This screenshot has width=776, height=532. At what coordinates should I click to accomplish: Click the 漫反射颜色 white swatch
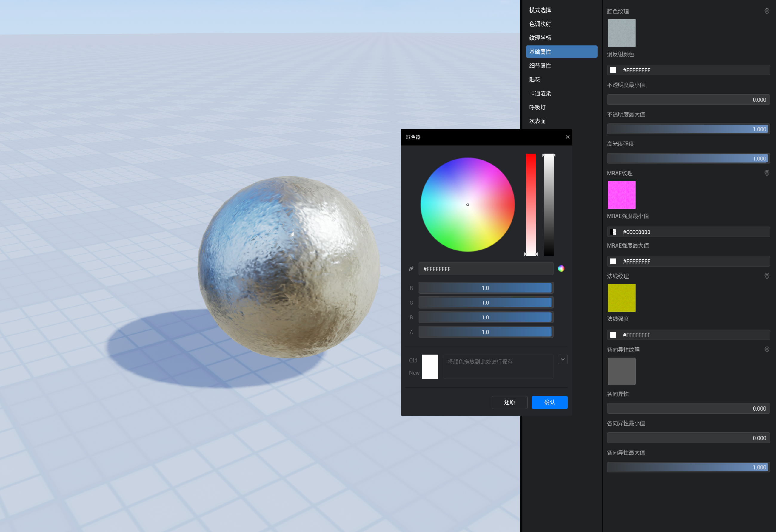(613, 70)
